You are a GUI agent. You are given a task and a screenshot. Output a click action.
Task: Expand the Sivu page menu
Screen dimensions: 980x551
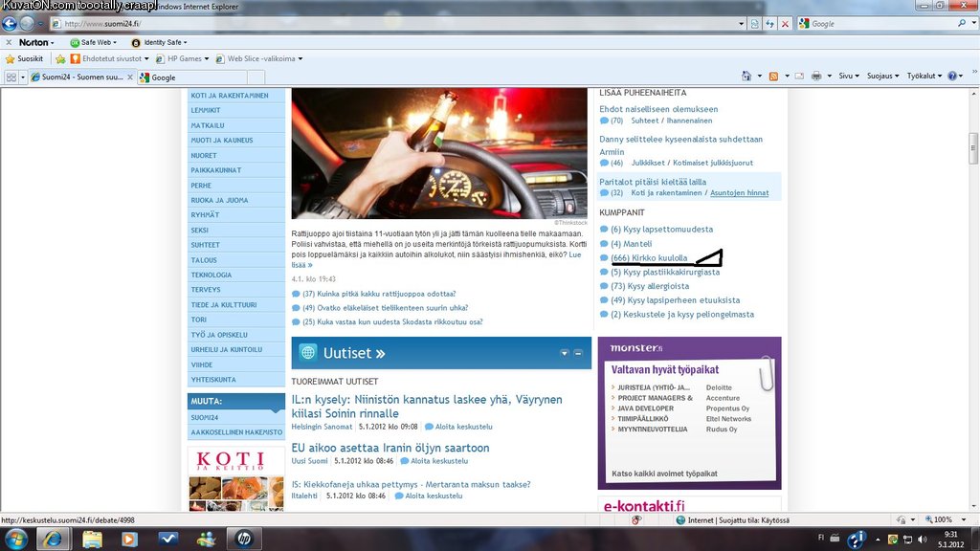(849, 77)
